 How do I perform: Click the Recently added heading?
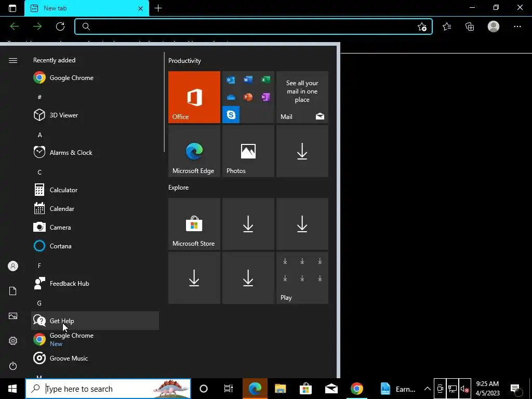pyautogui.click(x=54, y=60)
